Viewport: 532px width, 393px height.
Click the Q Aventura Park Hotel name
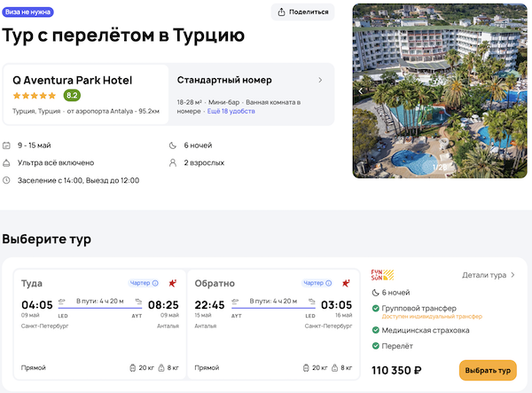tap(72, 80)
